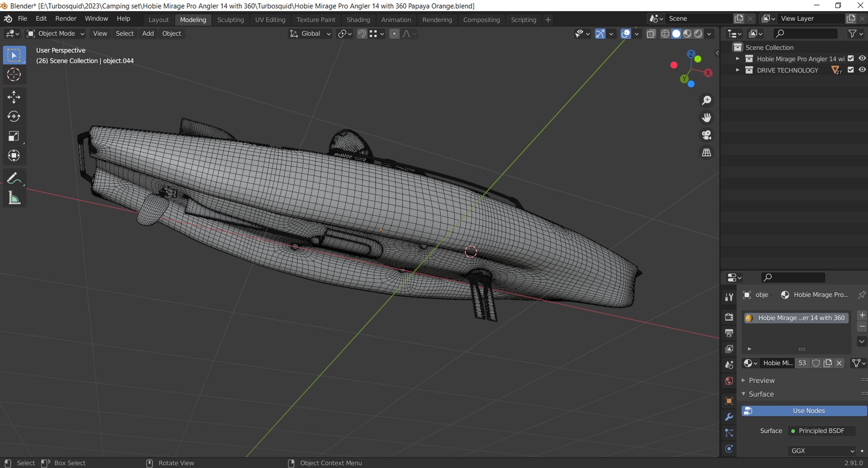Viewport: 868px width, 468px height.
Task: Switch perspective/orthographic grid icon
Action: (x=706, y=153)
